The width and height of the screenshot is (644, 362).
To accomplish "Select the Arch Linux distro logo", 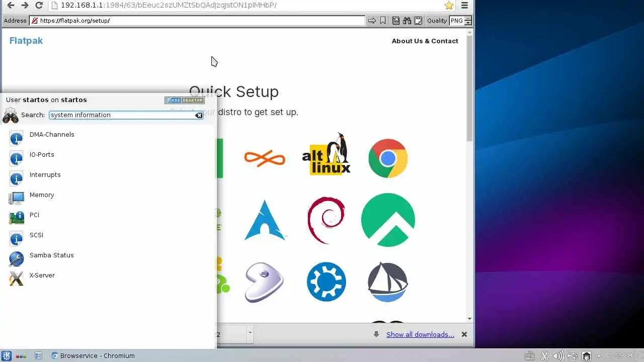I will click(x=265, y=220).
